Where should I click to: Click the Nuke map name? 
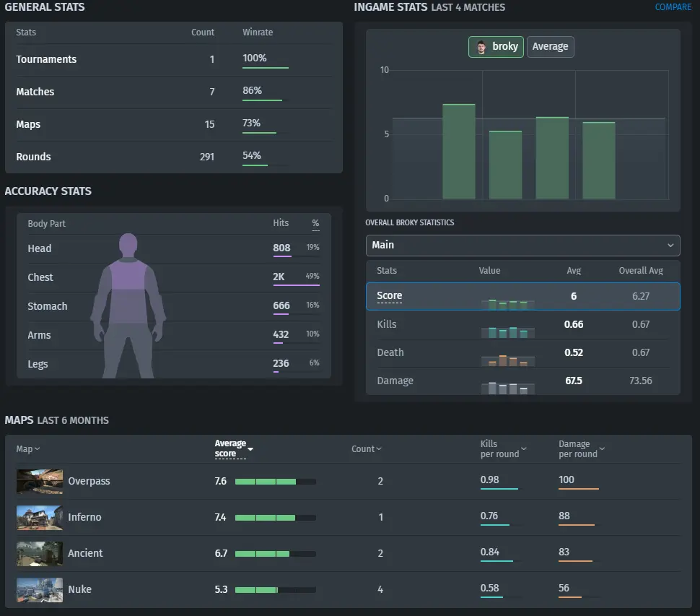[x=79, y=590]
